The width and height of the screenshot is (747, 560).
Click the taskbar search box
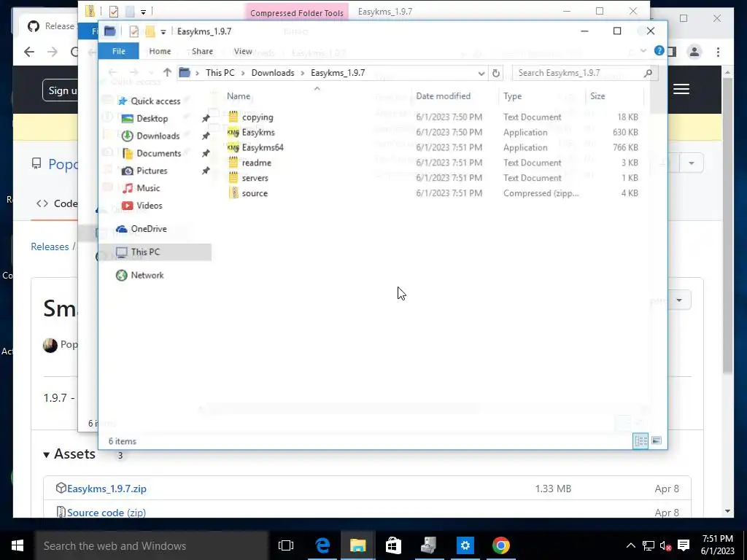[x=152, y=545]
